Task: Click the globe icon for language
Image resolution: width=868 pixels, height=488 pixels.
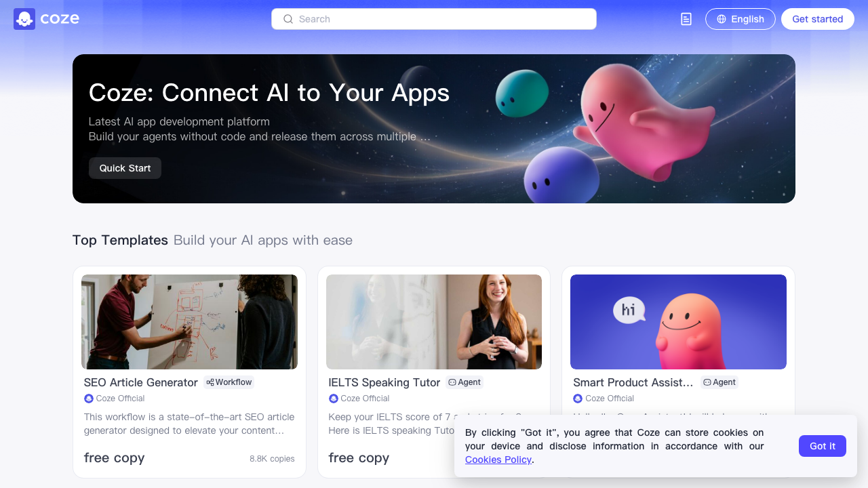Action: (722, 19)
